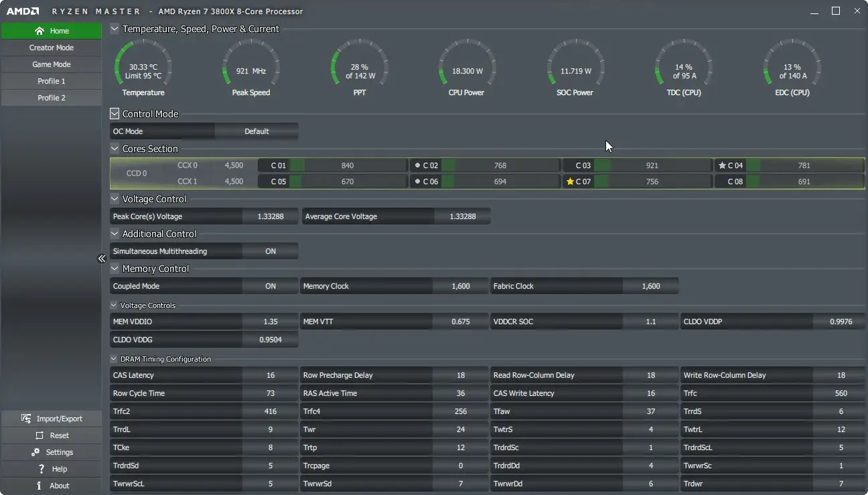
Task: Click the Settings gears icon
Action: 35,452
